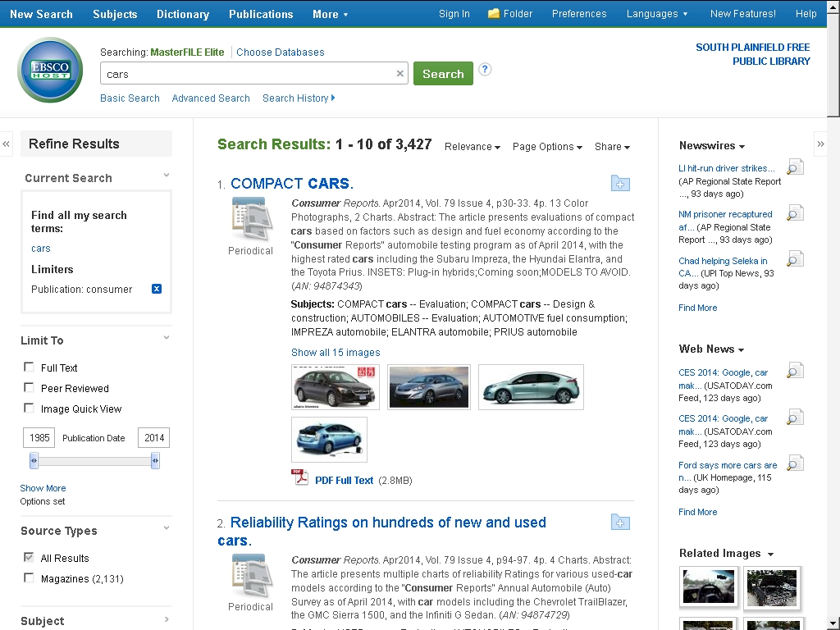This screenshot has height=630, width=840.
Task: Open the blue Toyota Prius plug-in thumbnail
Action: click(330, 440)
